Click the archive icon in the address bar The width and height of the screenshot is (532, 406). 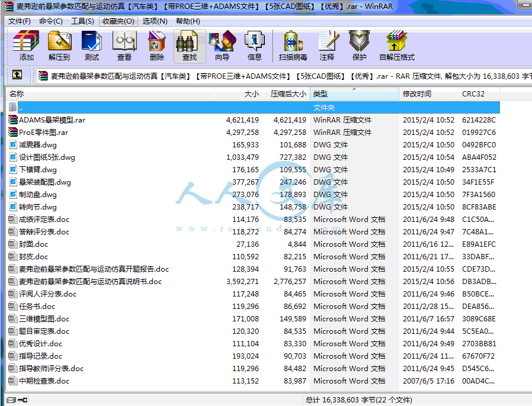click(x=43, y=76)
